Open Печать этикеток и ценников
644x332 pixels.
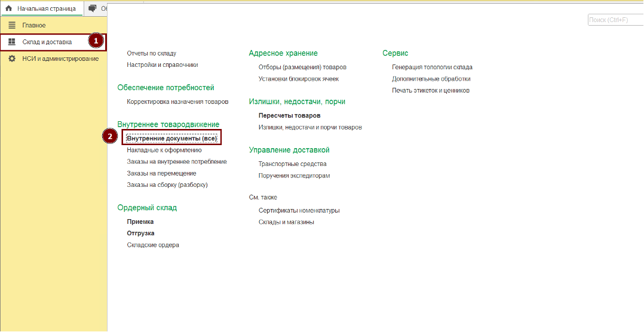430,90
